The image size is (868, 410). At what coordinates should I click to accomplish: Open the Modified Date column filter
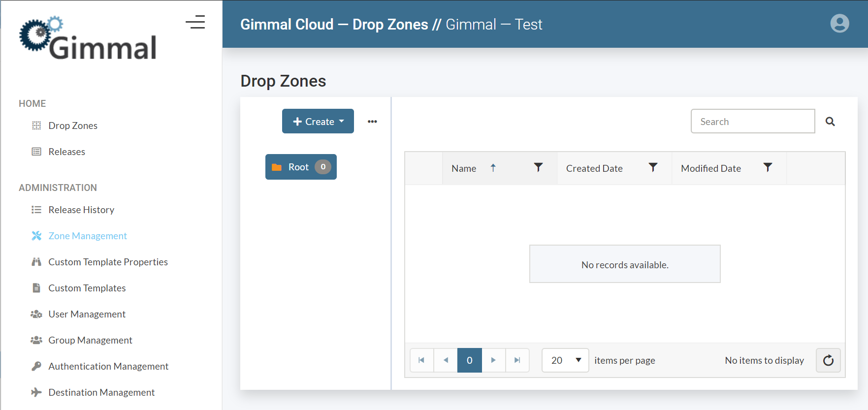coord(768,168)
